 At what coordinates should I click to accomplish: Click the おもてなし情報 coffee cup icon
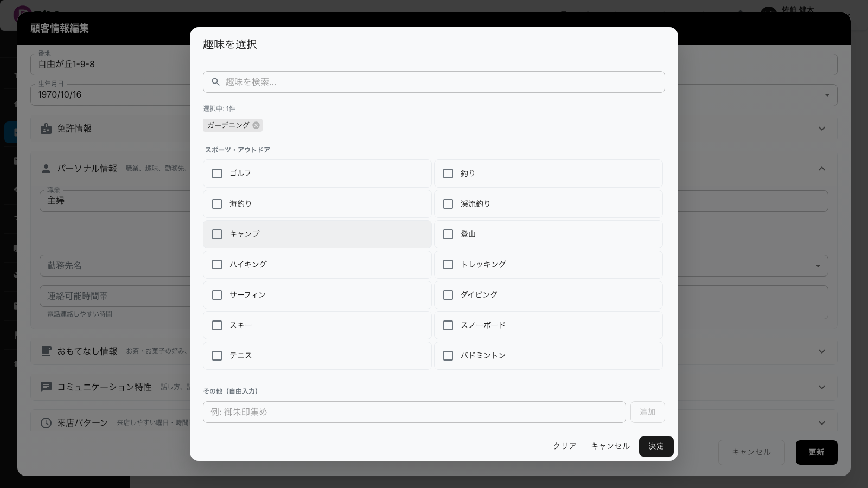pyautogui.click(x=46, y=351)
